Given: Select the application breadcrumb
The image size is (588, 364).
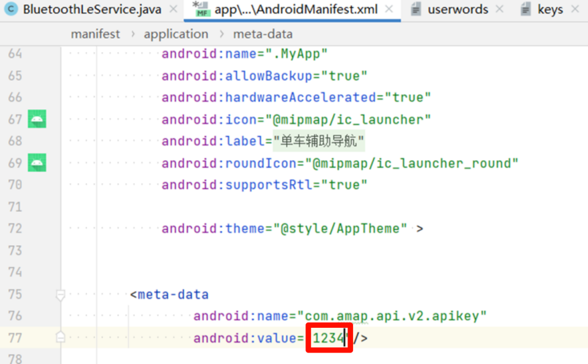Looking at the screenshot, I should click(x=176, y=34).
